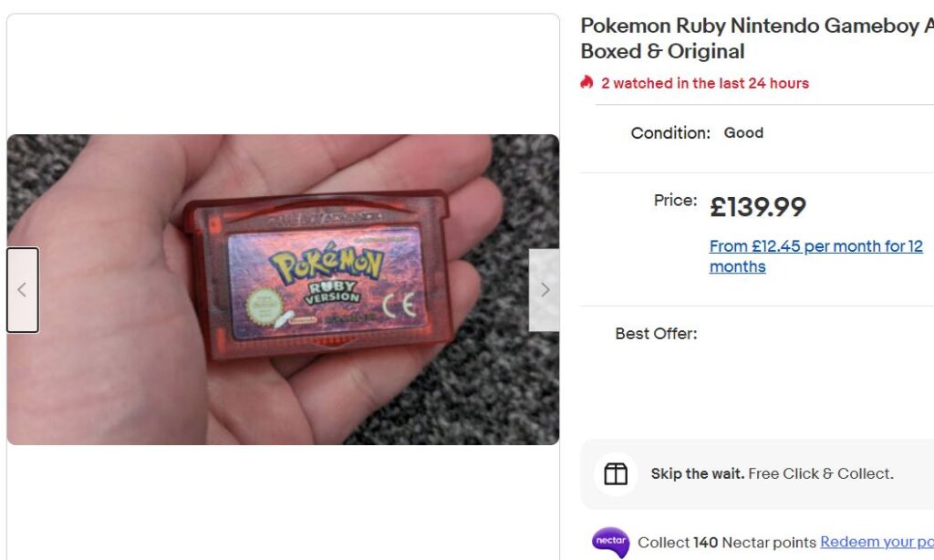
Task: Click the £139.99 price
Action: (x=758, y=207)
